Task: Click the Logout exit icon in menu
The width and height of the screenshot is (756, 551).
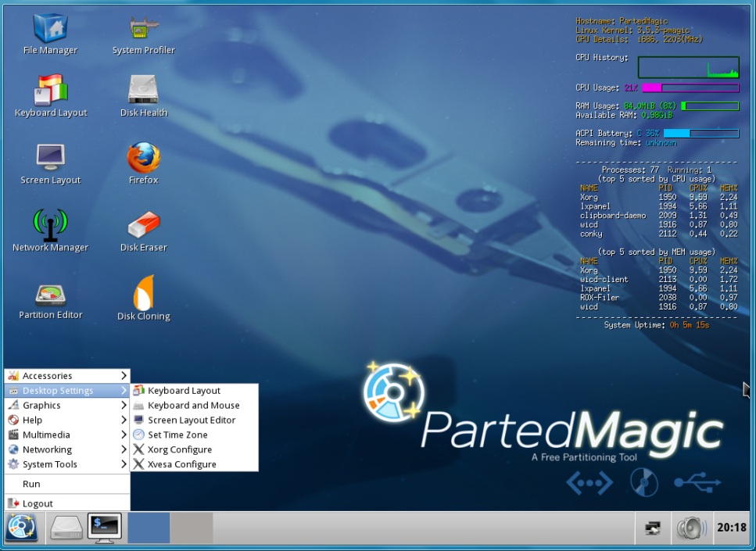Action: 13,503
